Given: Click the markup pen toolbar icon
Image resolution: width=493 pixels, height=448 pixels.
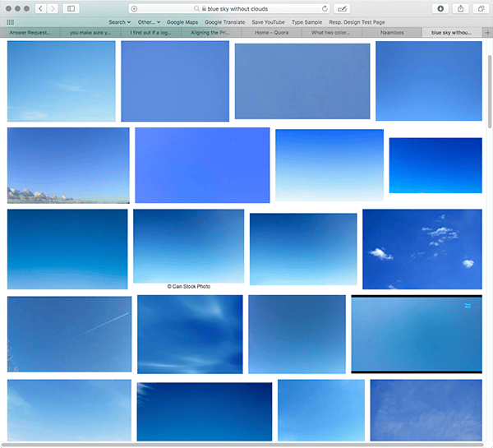Looking at the screenshot, I should (x=342, y=8).
